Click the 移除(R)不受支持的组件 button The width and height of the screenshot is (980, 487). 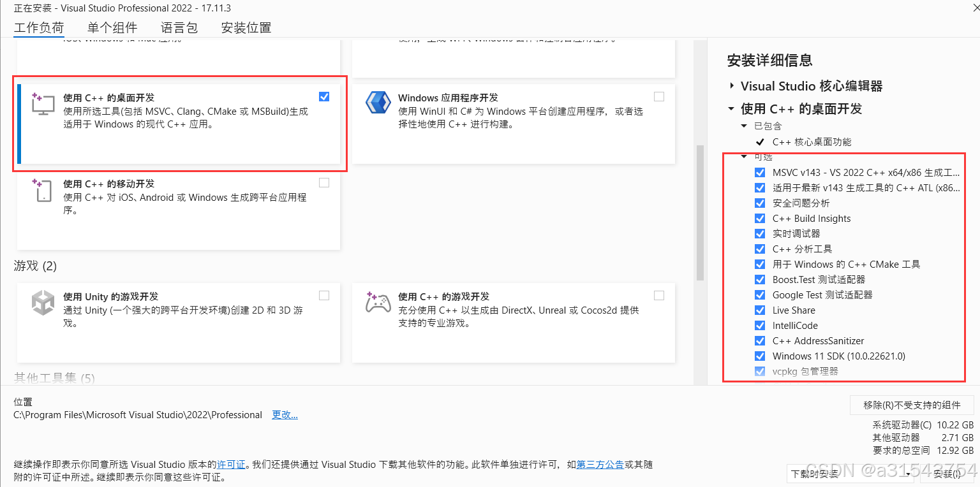912,405
